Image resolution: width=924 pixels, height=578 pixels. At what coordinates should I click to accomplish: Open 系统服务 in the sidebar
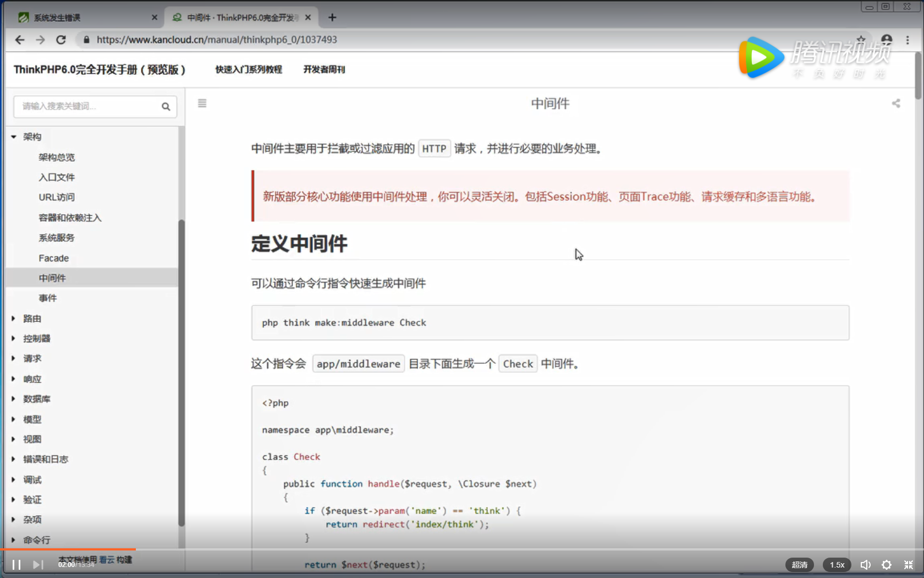57,238
